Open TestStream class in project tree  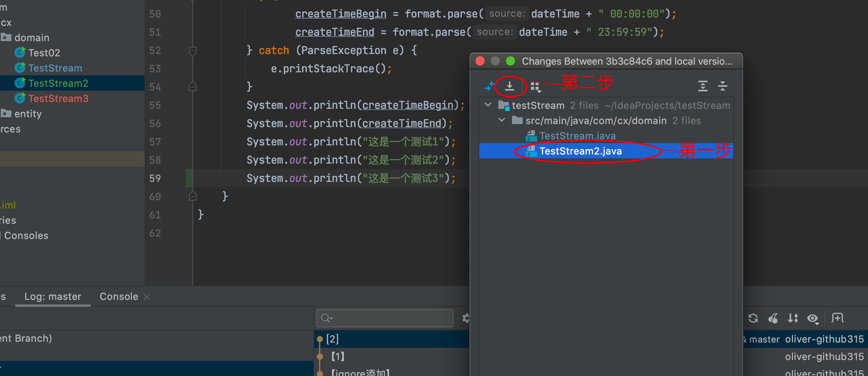(x=55, y=68)
